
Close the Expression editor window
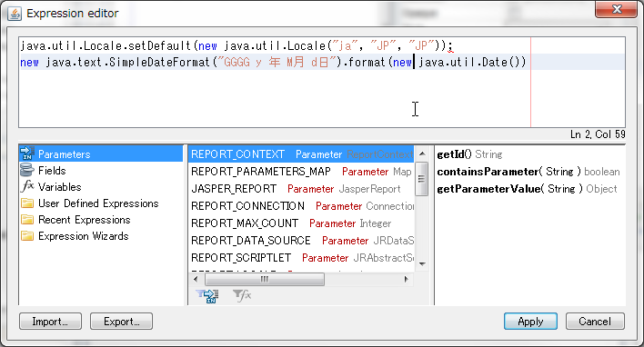click(x=616, y=9)
